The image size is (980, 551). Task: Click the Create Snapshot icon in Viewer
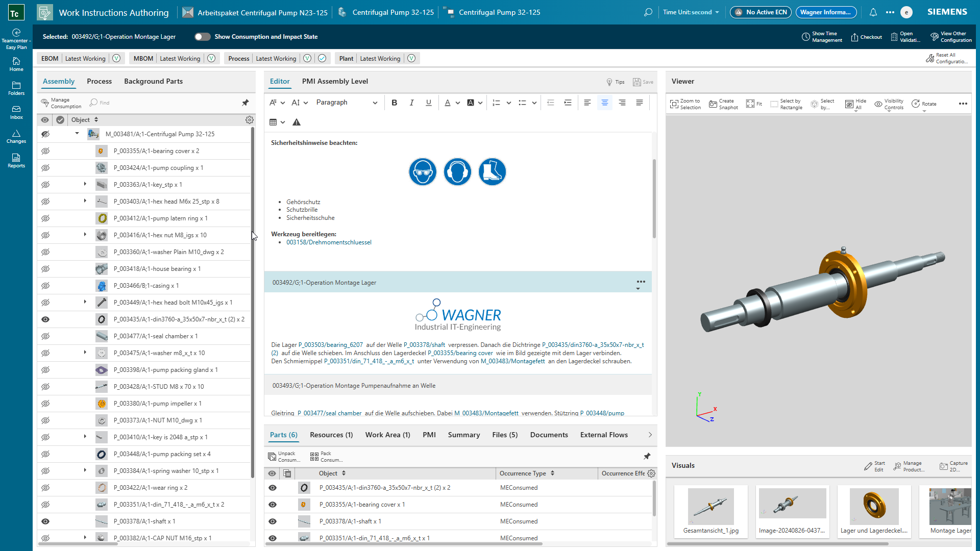pos(713,104)
